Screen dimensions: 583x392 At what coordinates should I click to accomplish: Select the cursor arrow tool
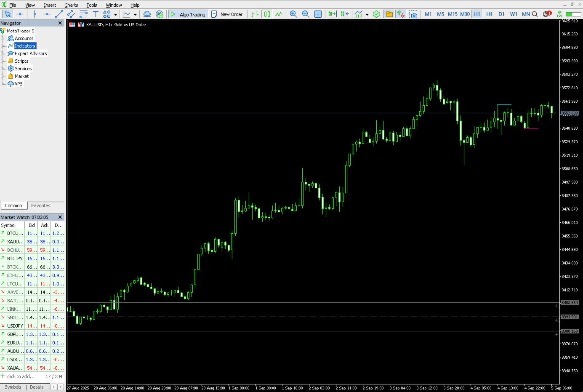click(x=8, y=14)
